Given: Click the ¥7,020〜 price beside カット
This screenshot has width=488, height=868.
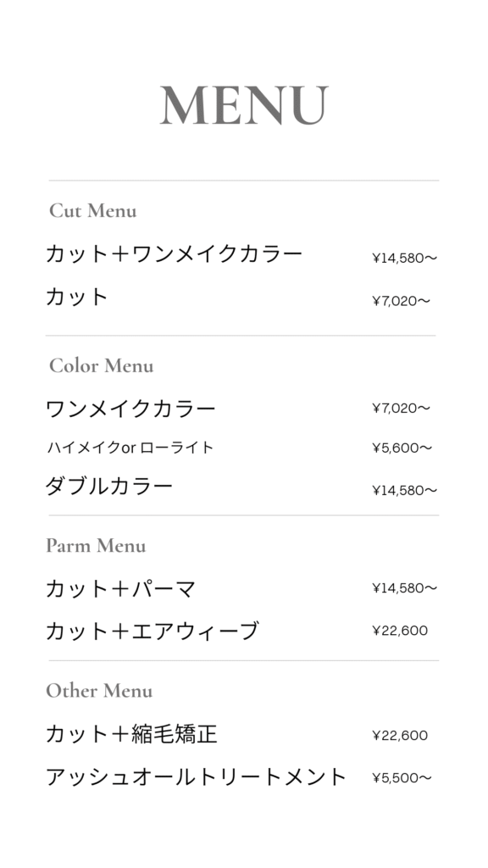Looking at the screenshot, I should point(401,301).
